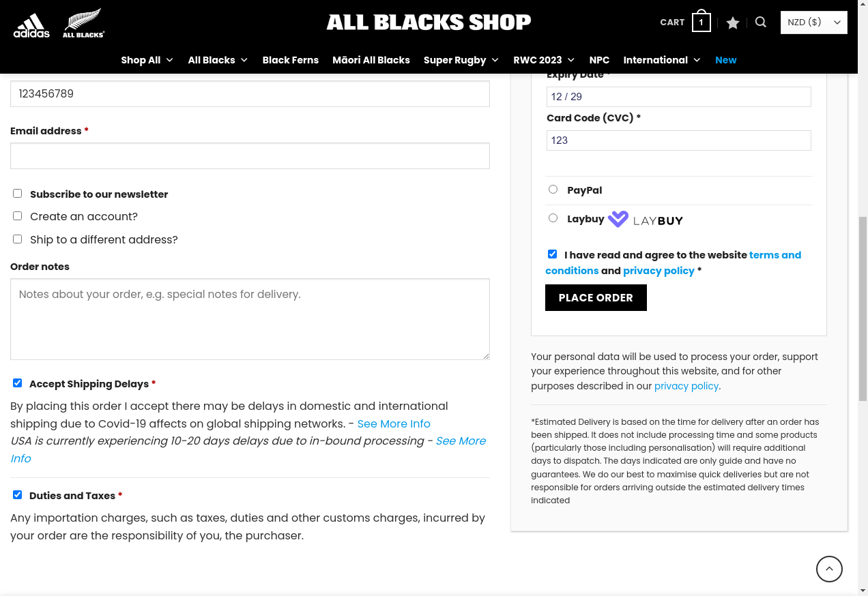The height and width of the screenshot is (596, 868).
Task: Expand the Shop All menu
Action: [147, 60]
